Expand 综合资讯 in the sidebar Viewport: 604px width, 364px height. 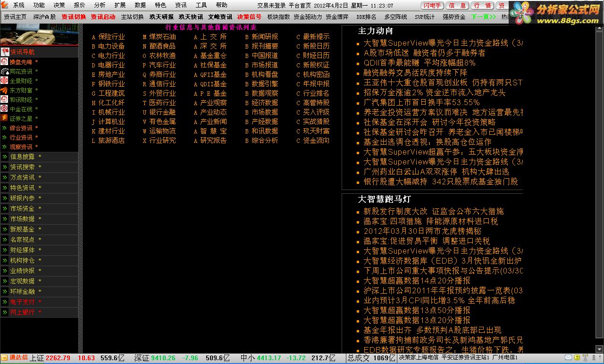pyautogui.click(x=5, y=128)
